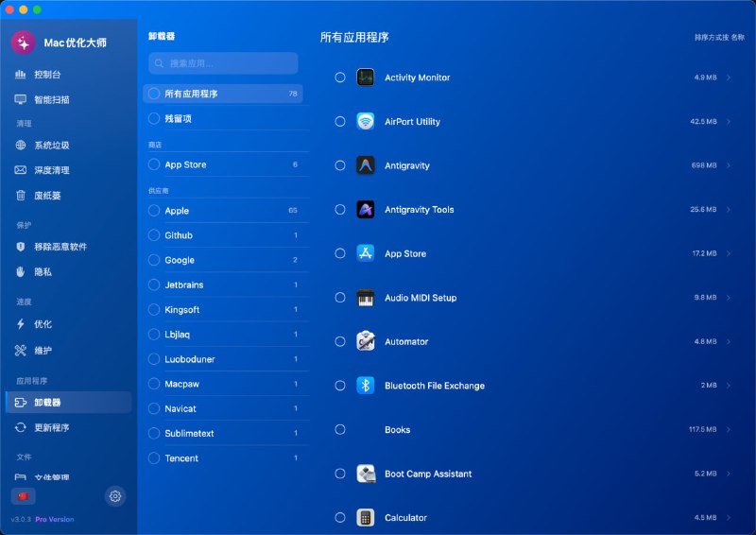Show the 所有应用程序 filter category

click(223, 94)
